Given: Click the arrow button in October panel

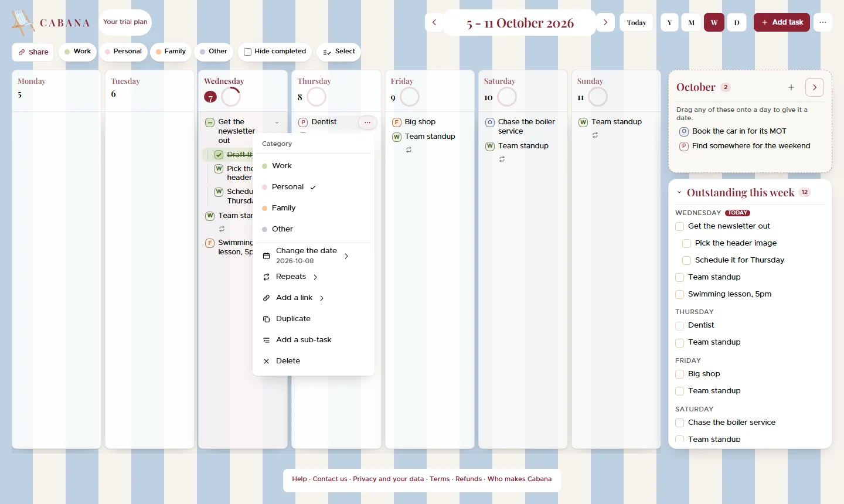Looking at the screenshot, I should click(x=815, y=87).
